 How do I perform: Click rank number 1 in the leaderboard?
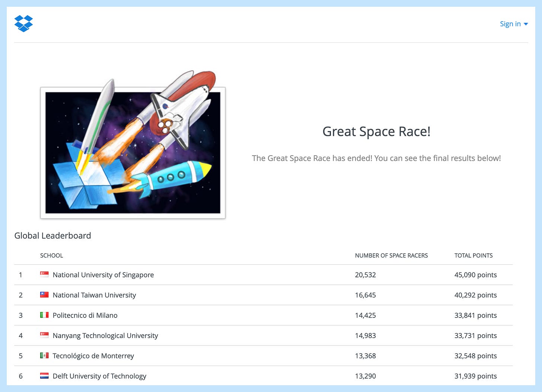tap(20, 275)
